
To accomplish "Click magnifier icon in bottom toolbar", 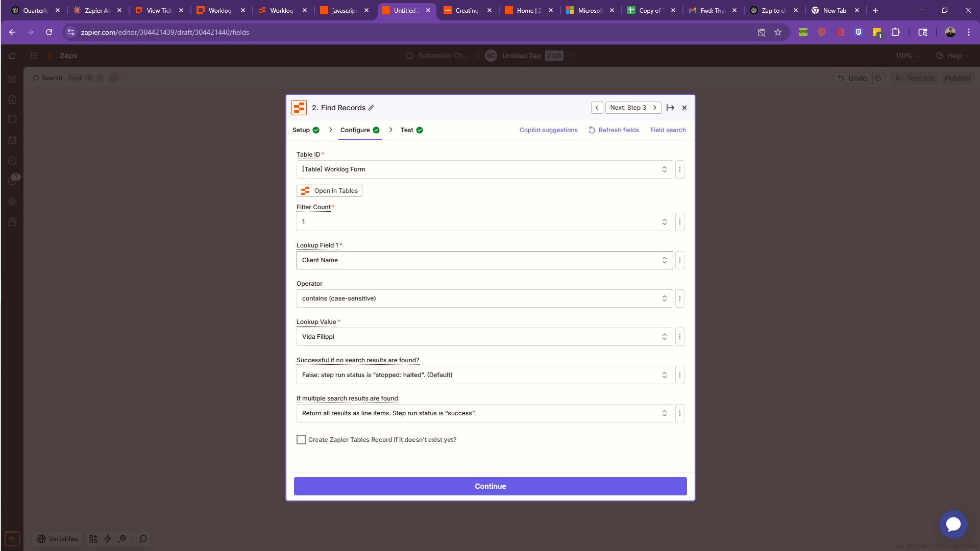I will pos(143,539).
